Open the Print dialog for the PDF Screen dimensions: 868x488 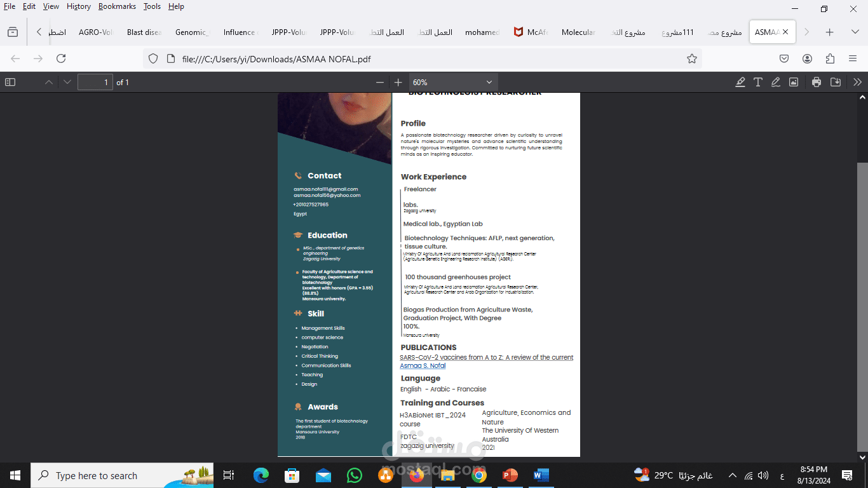[x=816, y=81]
